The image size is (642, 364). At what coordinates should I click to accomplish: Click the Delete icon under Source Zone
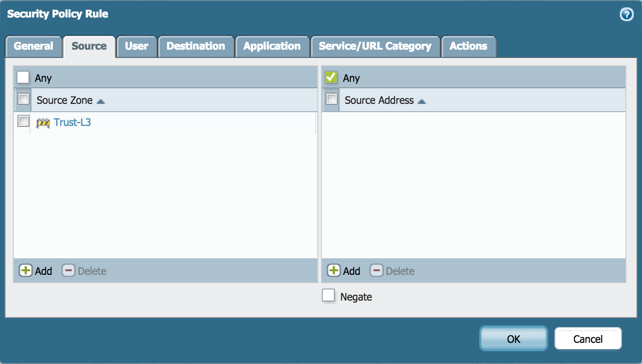coord(84,271)
